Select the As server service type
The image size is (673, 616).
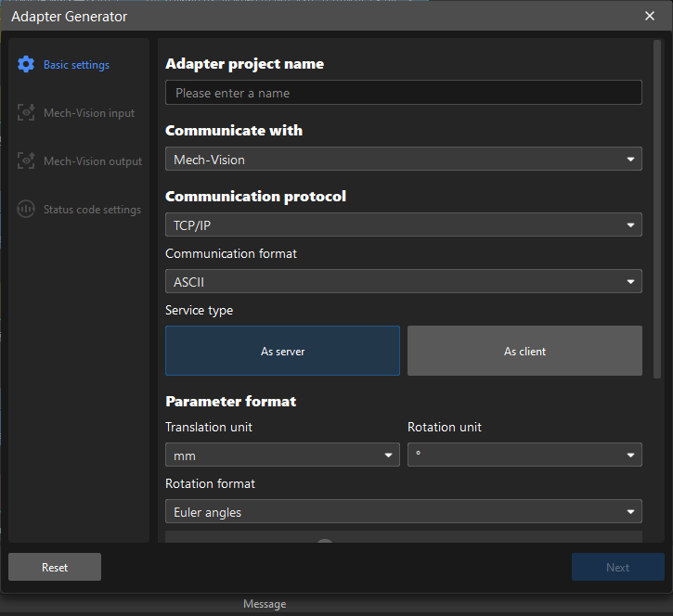click(x=282, y=351)
